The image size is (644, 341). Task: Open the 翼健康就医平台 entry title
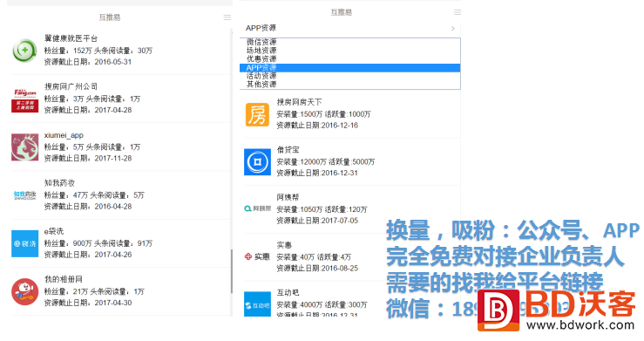(71, 38)
